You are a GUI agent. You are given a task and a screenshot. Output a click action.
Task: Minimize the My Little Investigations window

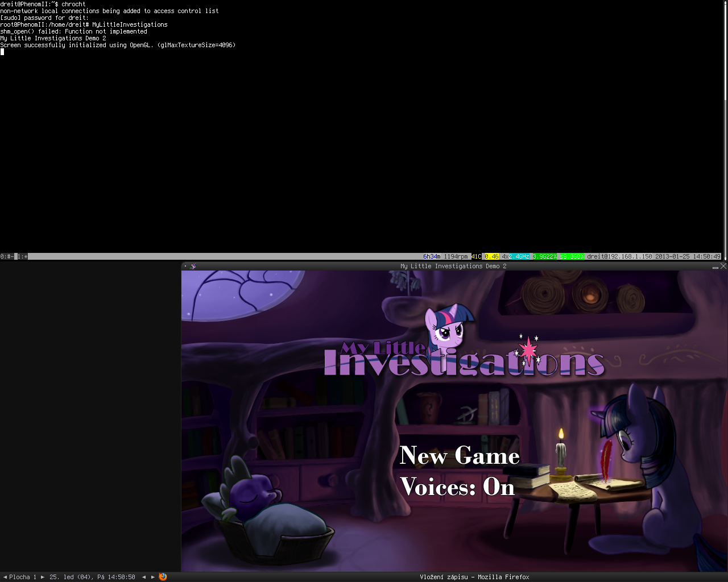(715, 267)
